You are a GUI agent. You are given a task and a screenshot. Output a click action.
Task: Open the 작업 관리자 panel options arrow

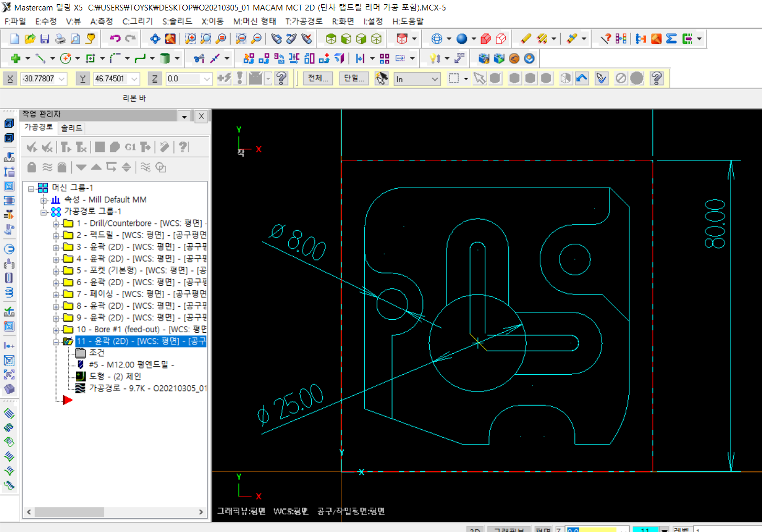point(184,116)
